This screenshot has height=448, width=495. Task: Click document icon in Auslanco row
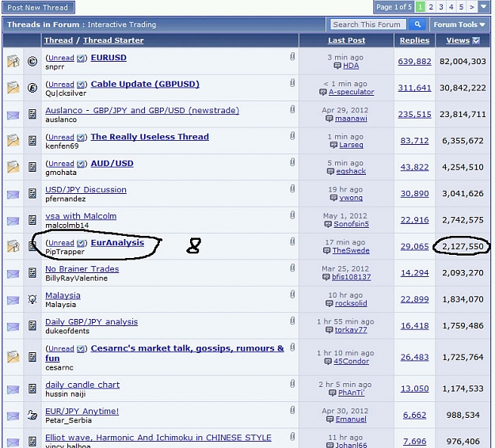click(32, 114)
